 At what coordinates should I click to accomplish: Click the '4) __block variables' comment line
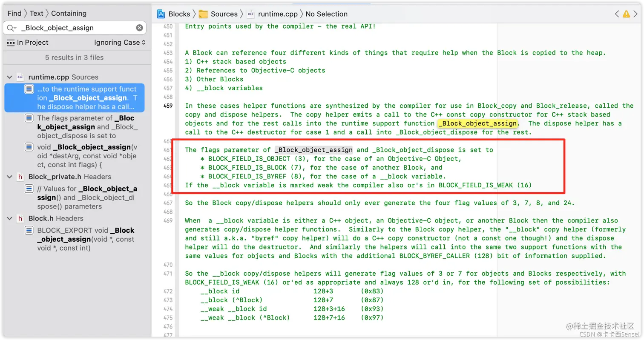click(224, 88)
